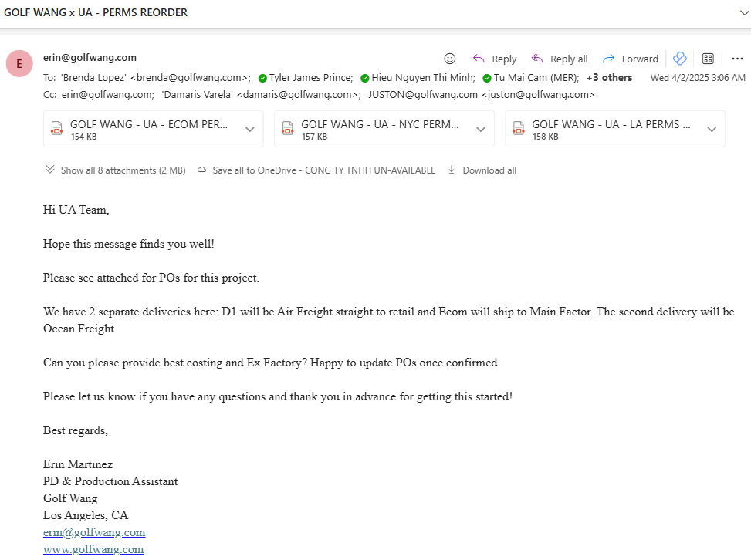Expand ECOM PER attachment dropdown chevron
The width and height of the screenshot is (751, 560).
249,130
